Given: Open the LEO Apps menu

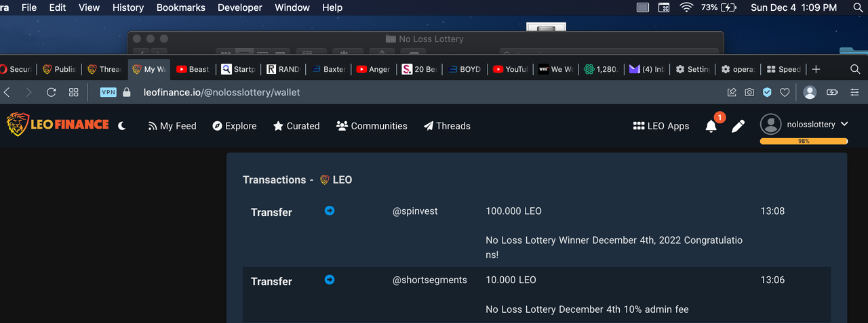Looking at the screenshot, I should (660, 126).
